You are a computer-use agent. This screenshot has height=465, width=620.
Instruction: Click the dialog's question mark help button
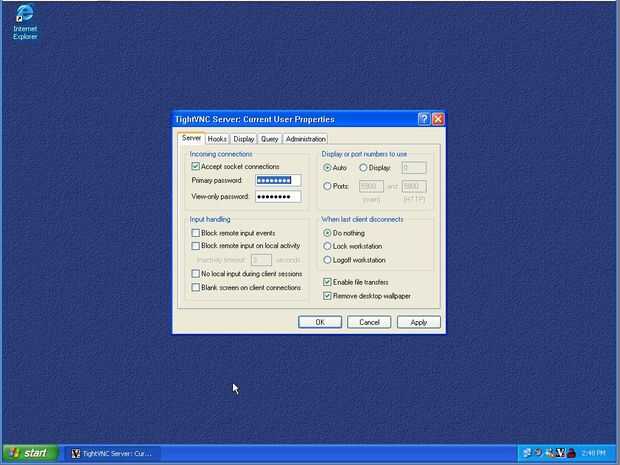[424, 119]
